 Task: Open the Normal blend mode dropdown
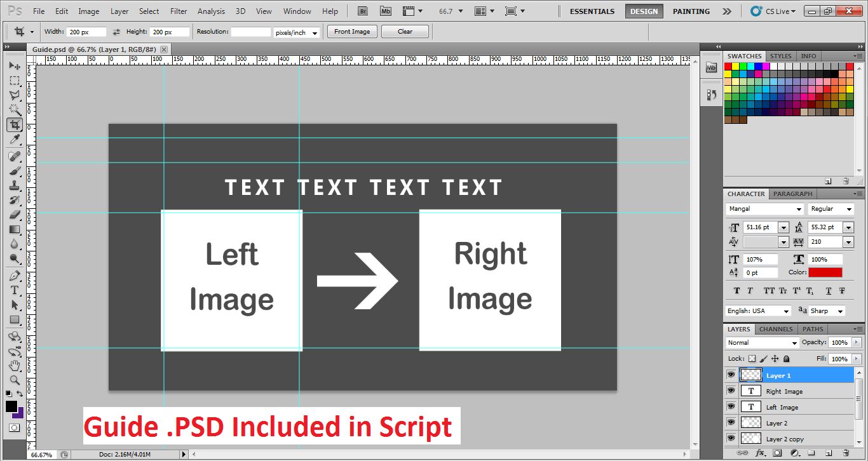[x=763, y=343]
